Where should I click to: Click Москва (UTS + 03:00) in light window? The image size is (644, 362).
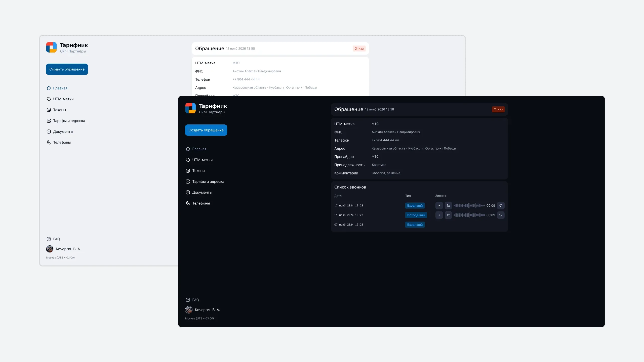tap(60, 258)
